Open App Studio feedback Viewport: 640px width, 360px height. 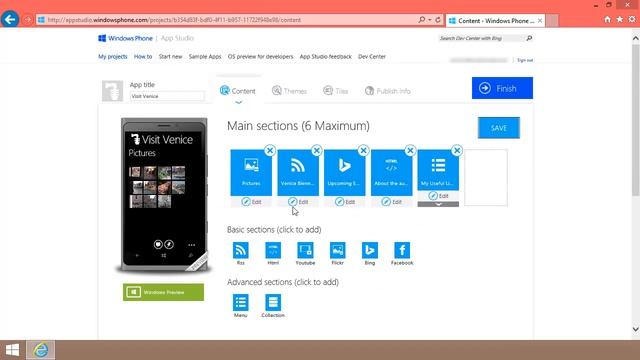[326, 57]
